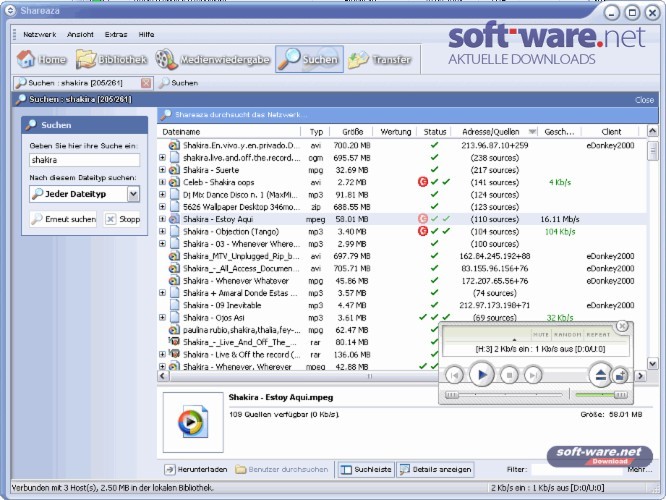Toggle the Suchleiste search bar button
The height and width of the screenshot is (500, 666).
[366, 469]
